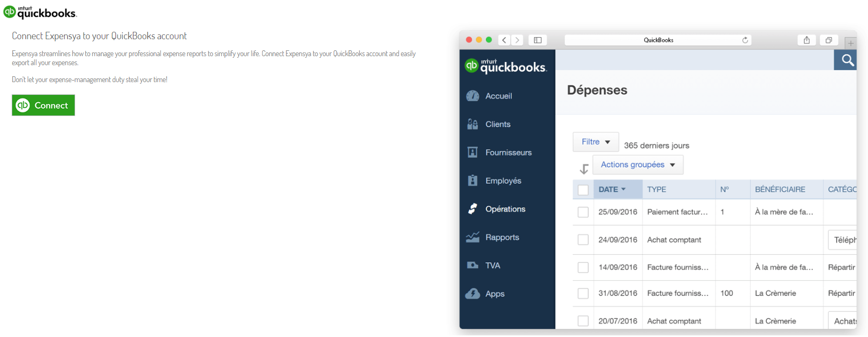868x337 pixels.
Task: Click the TVA icon
Action: click(473, 265)
